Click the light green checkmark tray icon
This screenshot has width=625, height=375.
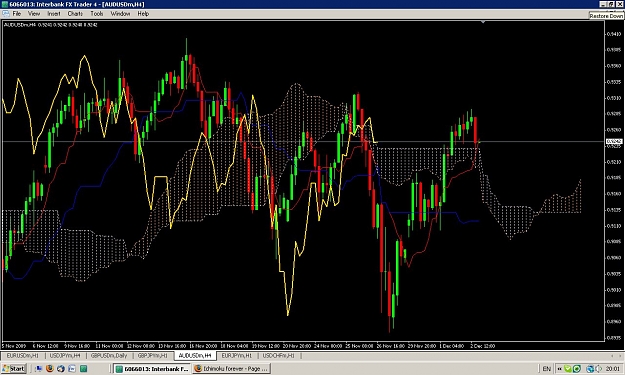[568, 369]
